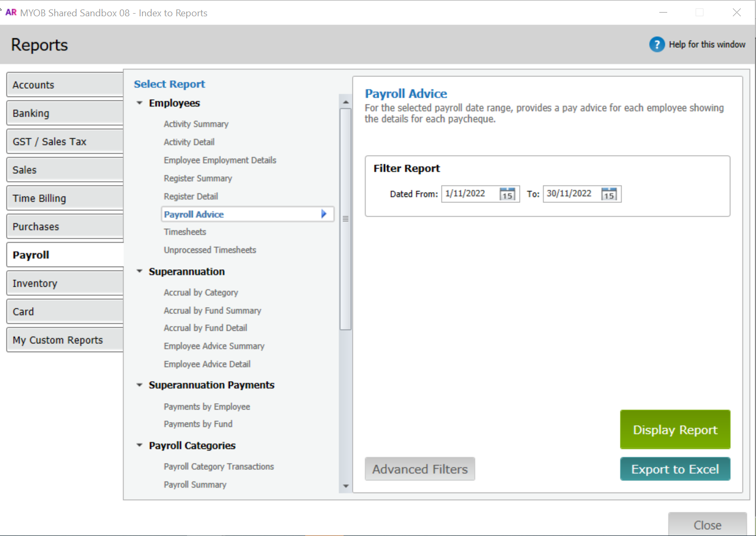Select Accrual by Fund Detail report
The width and height of the screenshot is (756, 536).
(205, 328)
